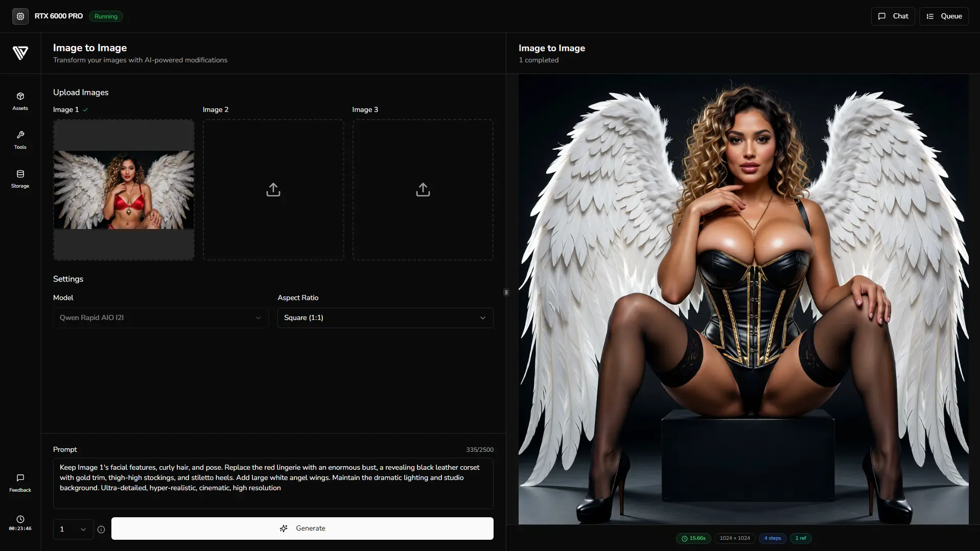Click inside the Prompt text field

[x=273, y=483]
